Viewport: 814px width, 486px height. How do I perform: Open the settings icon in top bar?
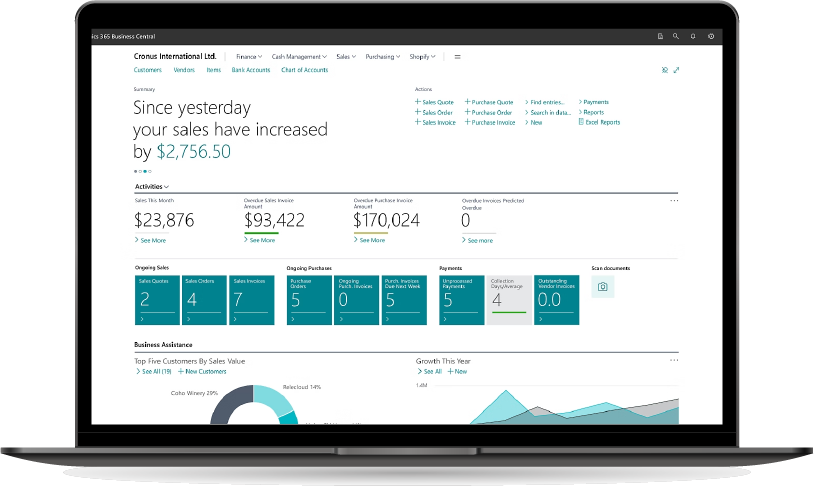tap(711, 36)
